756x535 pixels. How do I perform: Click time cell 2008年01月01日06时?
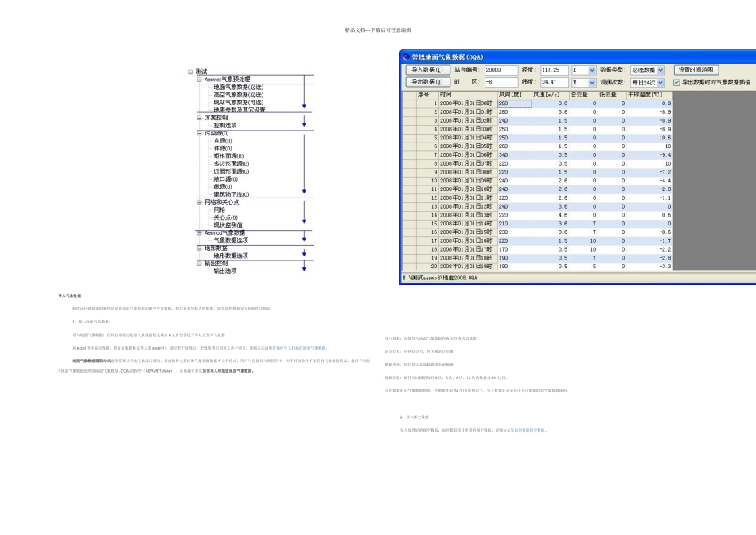(467, 155)
